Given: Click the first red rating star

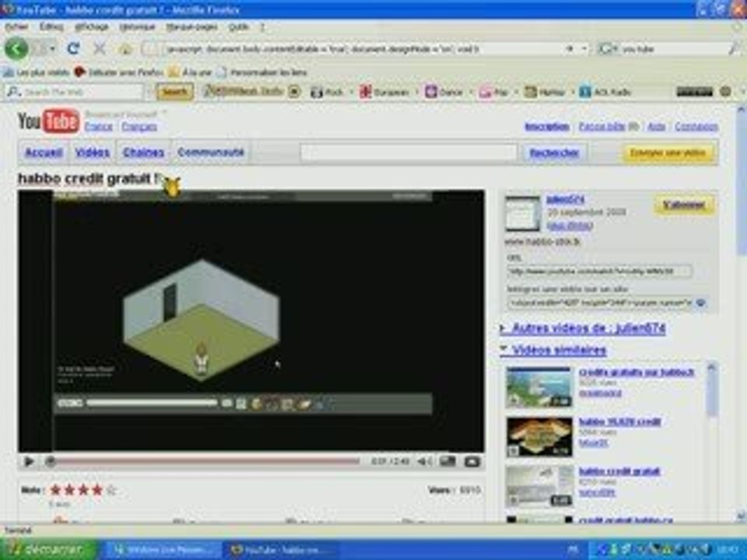Looking at the screenshot, I should pyautogui.click(x=55, y=489).
